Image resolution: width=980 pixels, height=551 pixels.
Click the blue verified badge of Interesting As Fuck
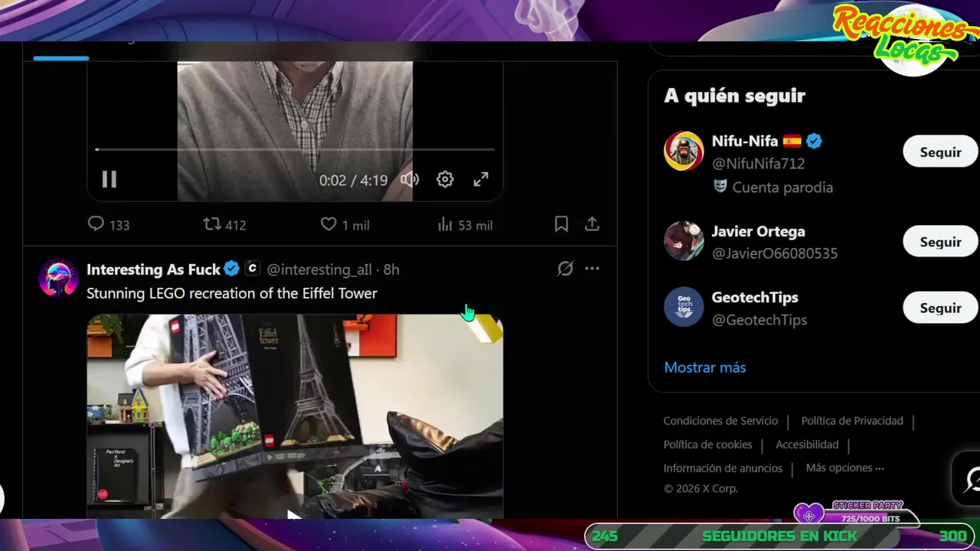(x=231, y=269)
